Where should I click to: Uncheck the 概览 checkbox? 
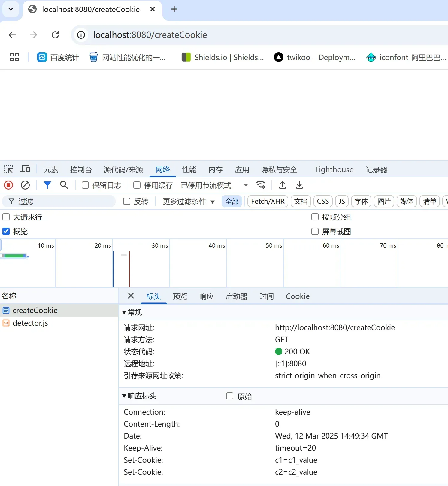tap(6, 231)
